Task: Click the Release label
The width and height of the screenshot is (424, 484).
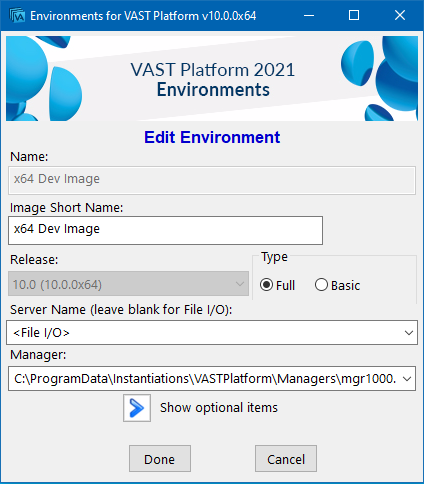Action: pos(34,259)
